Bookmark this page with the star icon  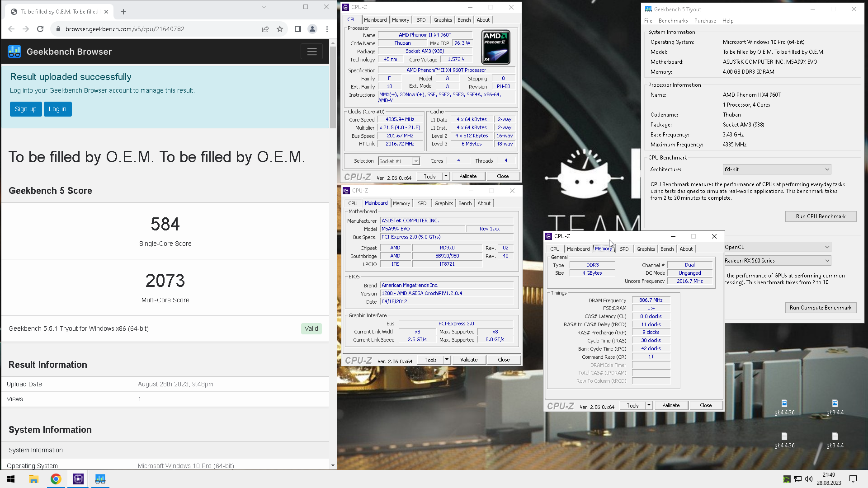[x=280, y=29]
